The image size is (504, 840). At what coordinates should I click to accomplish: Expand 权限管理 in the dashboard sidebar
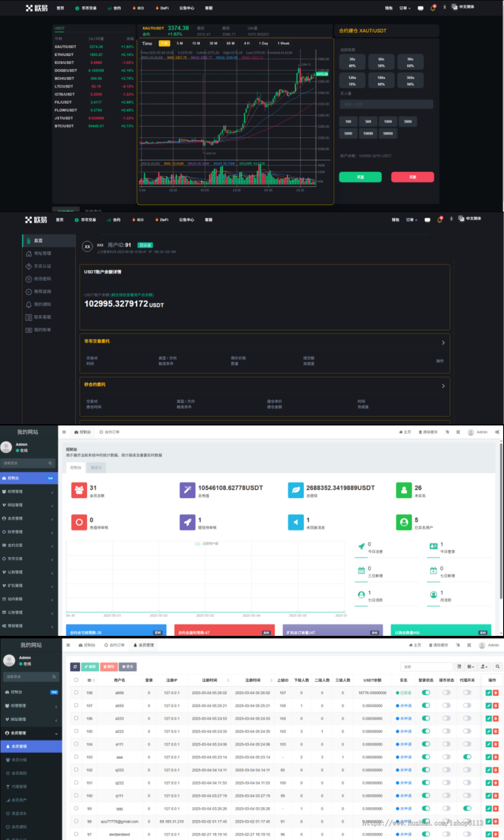(x=29, y=491)
